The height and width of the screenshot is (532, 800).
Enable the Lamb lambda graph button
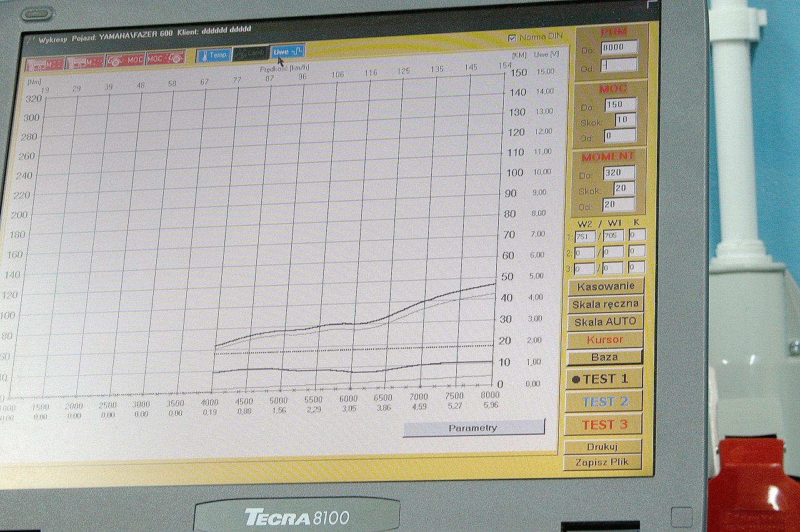coord(250,54)
